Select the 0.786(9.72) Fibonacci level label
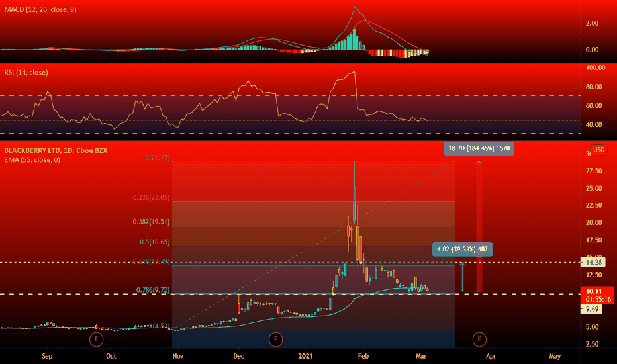Image resolution: width=617 pixels, height=364 pixels. pyautogui.click(x=153, y=290)
